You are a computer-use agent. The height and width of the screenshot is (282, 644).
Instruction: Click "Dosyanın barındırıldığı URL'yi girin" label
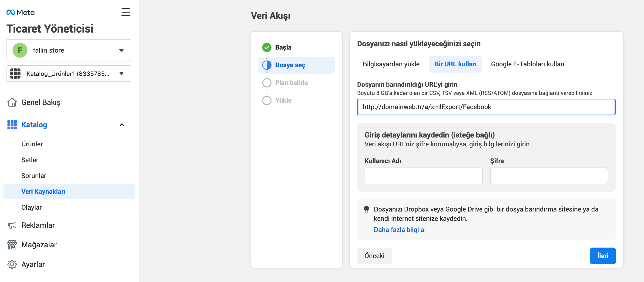(407, 84)
